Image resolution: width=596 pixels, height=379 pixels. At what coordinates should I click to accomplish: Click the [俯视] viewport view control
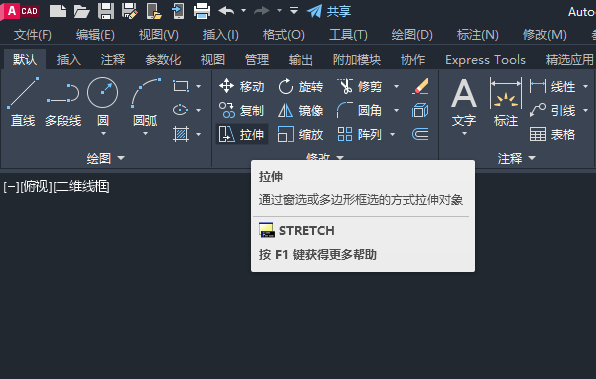click(x=36, y=187)
